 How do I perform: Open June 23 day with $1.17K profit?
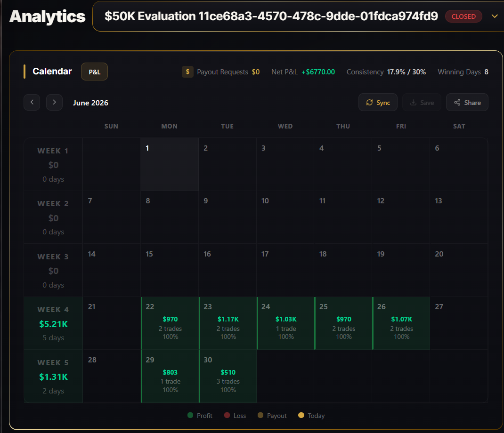228,323
